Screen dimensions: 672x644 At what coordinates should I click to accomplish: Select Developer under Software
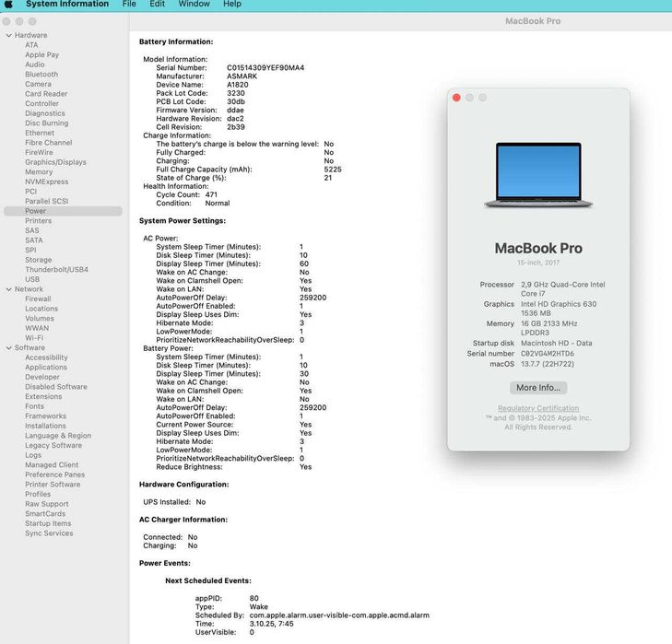pyautogui.click(x=42, y=377)
